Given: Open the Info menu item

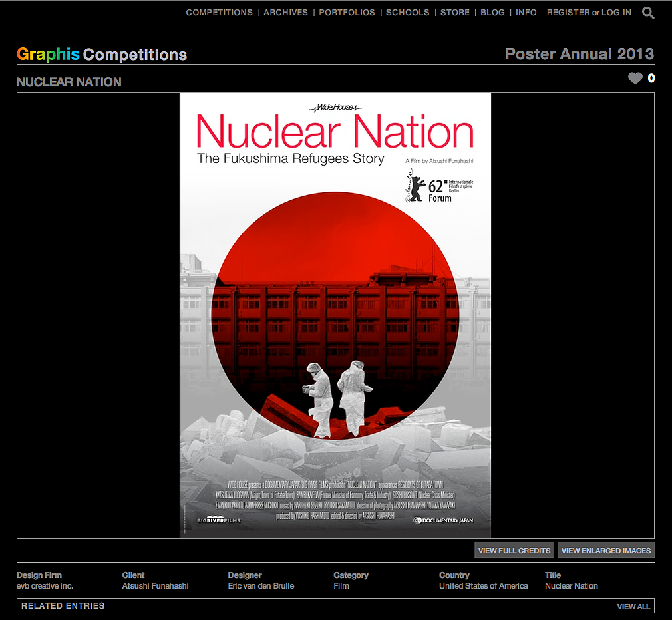Looking at the screenshot, I should (526, 13).
